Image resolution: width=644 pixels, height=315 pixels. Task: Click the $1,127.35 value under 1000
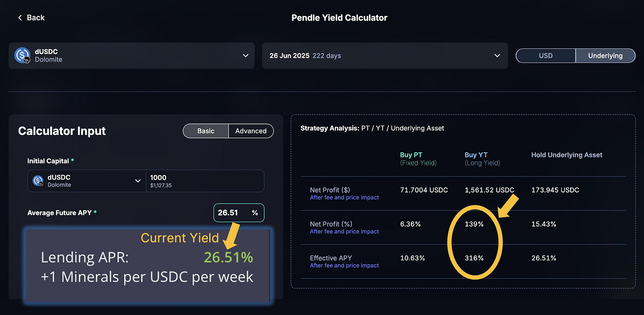coord(161,186)
